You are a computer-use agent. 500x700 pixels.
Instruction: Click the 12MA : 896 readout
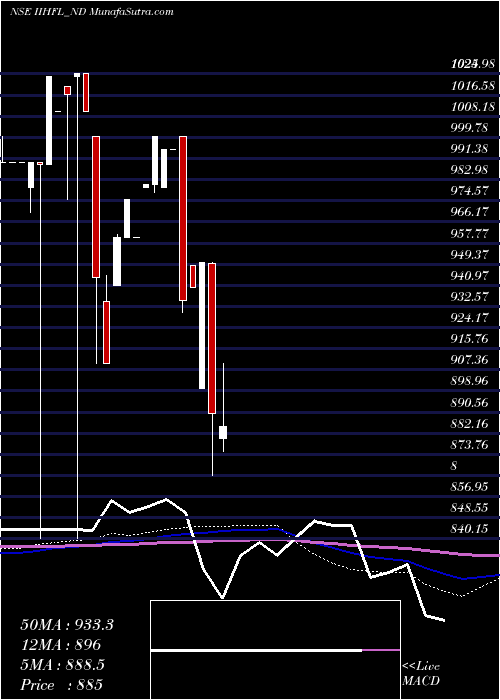coord(61,645)
